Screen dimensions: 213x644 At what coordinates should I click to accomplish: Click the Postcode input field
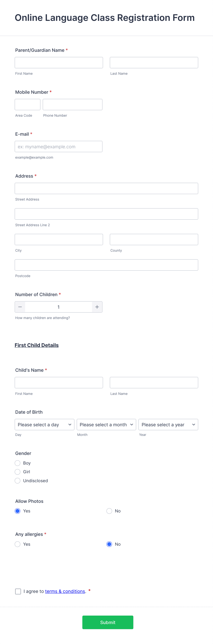[x=106, y=265]
